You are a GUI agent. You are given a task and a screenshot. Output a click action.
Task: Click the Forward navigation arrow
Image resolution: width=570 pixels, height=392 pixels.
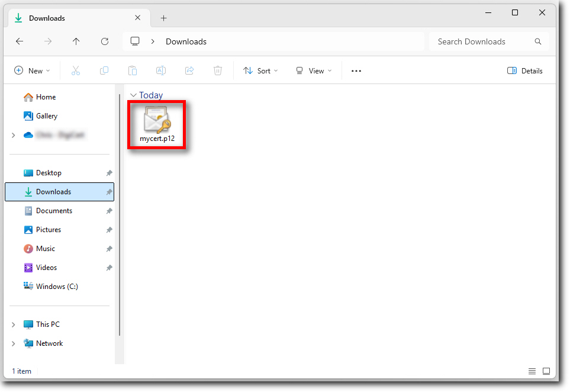point(48,41)
